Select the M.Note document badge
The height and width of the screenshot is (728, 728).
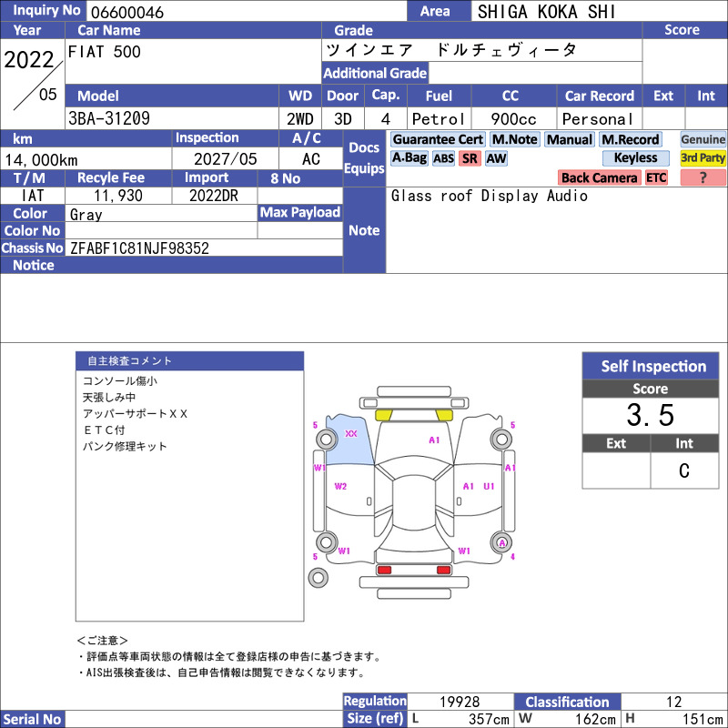tap(514, 139)
